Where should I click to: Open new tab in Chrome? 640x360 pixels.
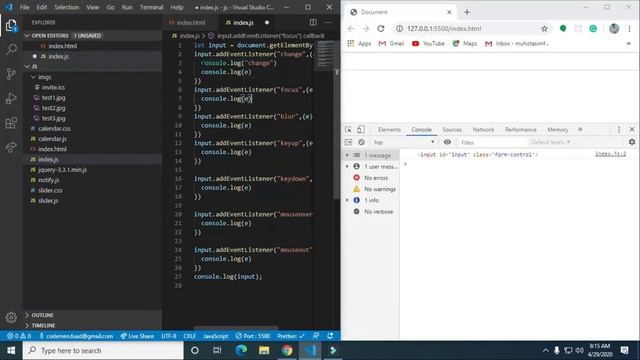[467, 12]
